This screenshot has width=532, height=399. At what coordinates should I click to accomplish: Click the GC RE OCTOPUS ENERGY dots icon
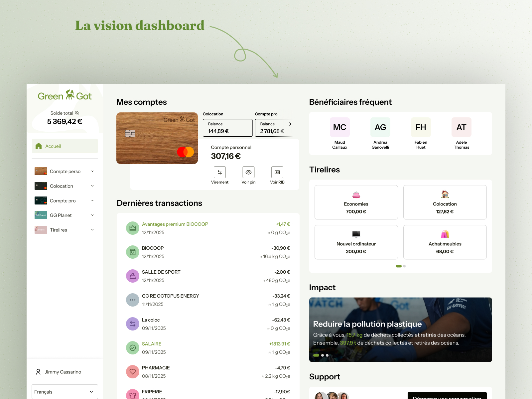pyautogui.click(x=133, y=300)
